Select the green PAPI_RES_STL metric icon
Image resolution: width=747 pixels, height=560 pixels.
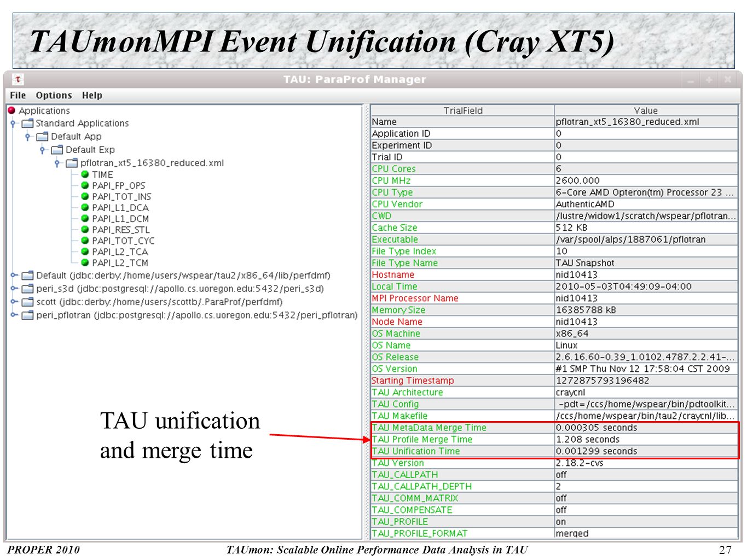click(x=85, y=229)
